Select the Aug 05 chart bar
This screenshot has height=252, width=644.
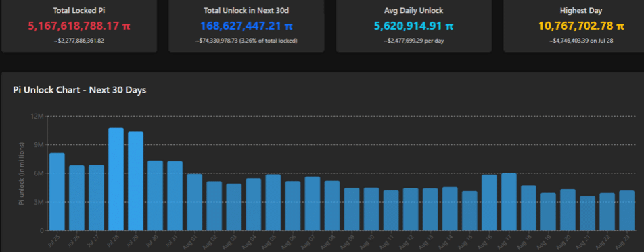(x=273, y=203)
